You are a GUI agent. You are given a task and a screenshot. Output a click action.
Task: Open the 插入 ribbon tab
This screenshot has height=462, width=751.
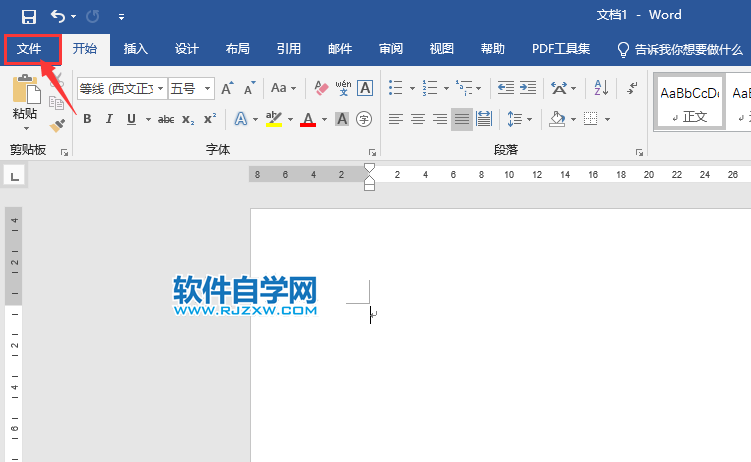click(136, 49)
